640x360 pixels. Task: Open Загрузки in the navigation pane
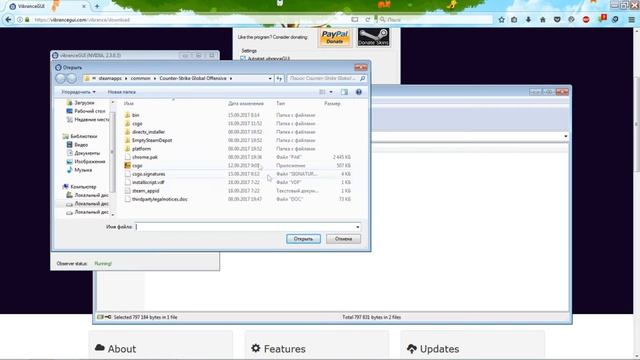pyautogui.click(x=84, y=103)
